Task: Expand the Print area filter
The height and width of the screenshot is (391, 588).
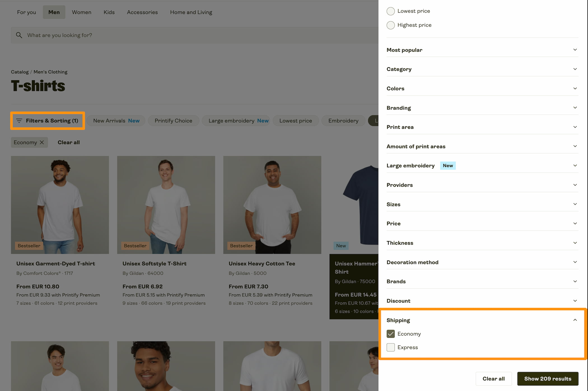Action: point(482,127)
